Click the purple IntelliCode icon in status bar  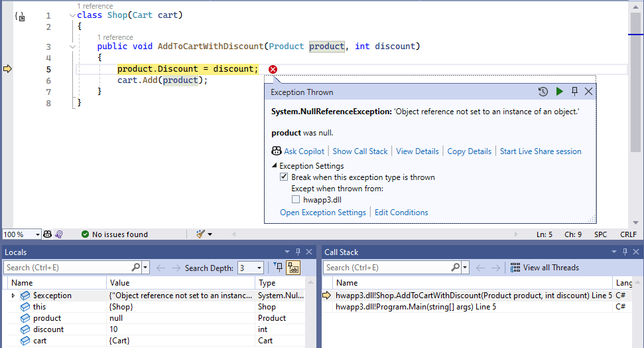click(x=59, y=234)
